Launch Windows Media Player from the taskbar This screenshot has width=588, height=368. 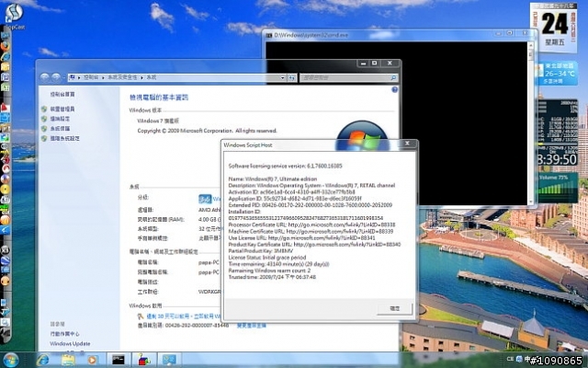tap(92, 360)
